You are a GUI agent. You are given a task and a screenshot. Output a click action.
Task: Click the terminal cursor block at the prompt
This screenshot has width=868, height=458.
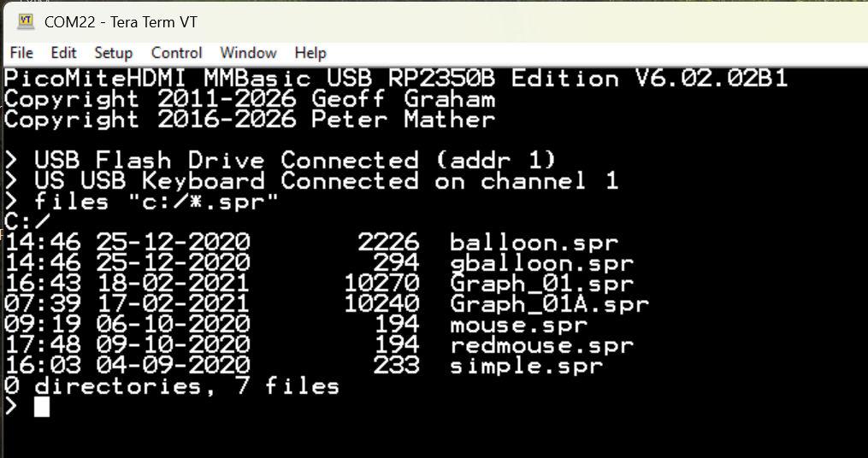[x=42, y=407]
